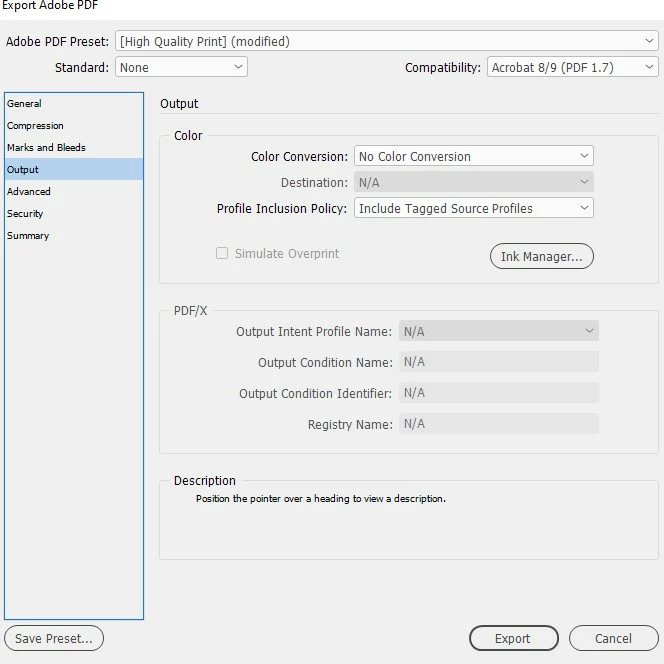Click the Cancel button
This screenshot has width=664, height=664.
click(613, 638)
